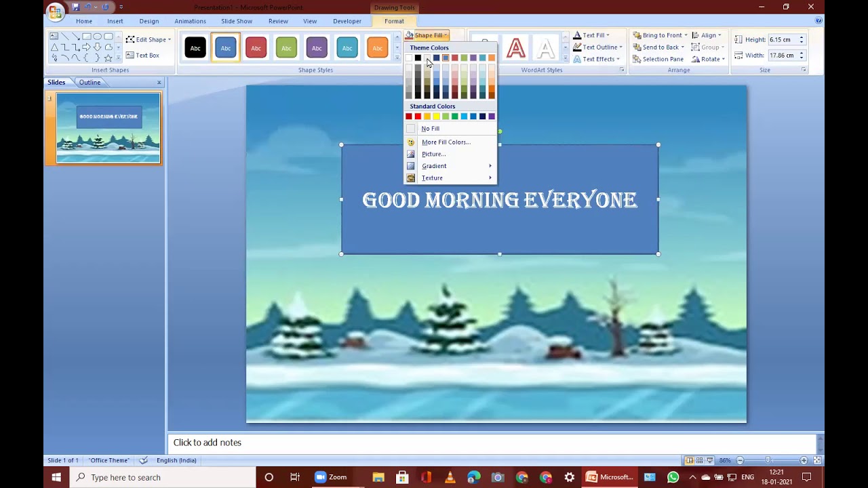Click to add notes area
This screenshot has width=868, height=488.
click(492, 443)
